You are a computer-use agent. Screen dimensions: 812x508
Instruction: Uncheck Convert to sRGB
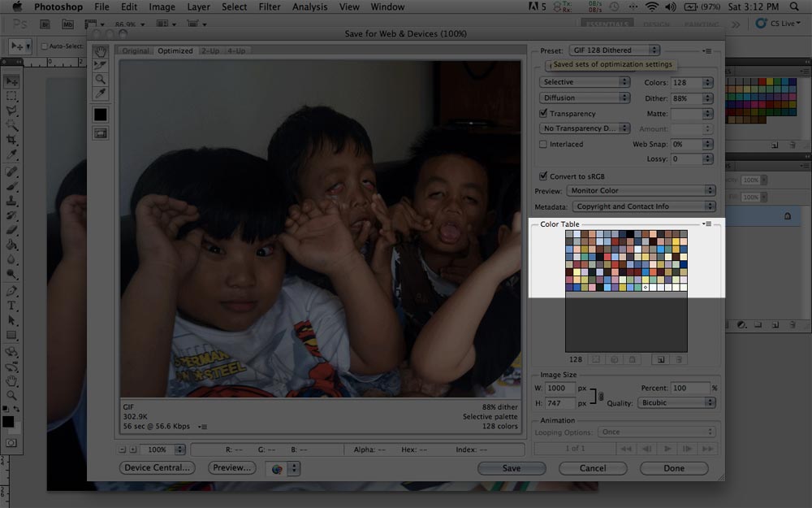[544, 176]
